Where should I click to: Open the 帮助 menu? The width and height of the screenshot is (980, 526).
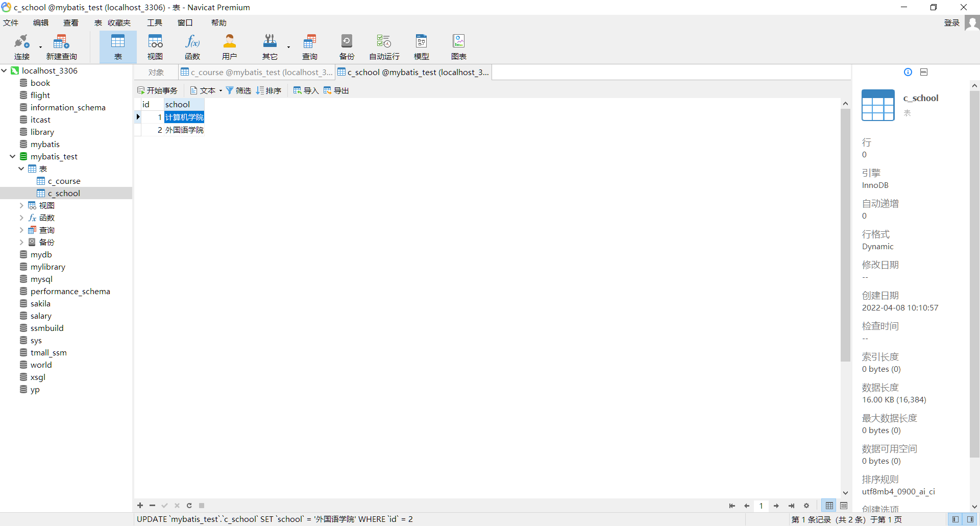(x=218, y=23)
